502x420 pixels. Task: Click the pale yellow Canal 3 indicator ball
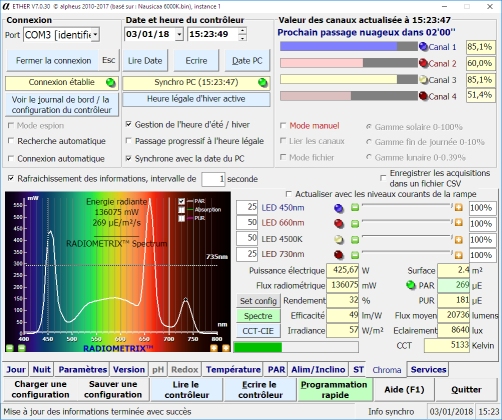[x=423, y=80]
